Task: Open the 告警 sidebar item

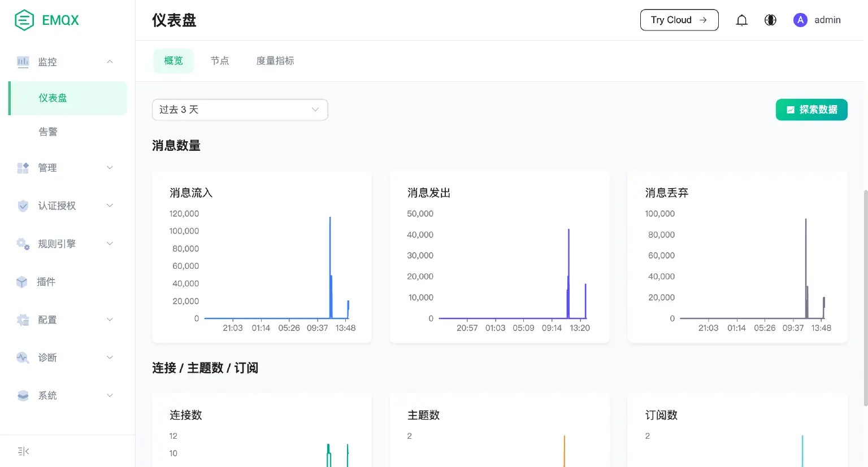Action: (x=48, y=132)
